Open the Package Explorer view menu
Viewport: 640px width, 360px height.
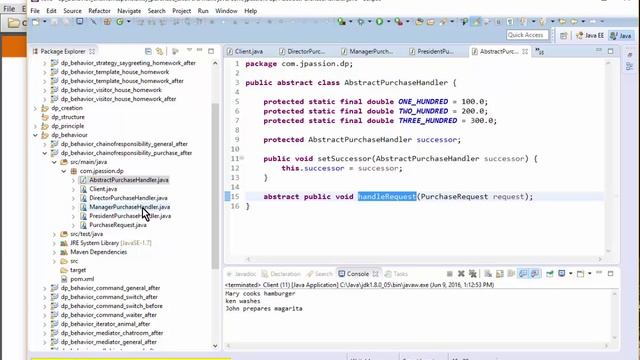tap(189, 51)
